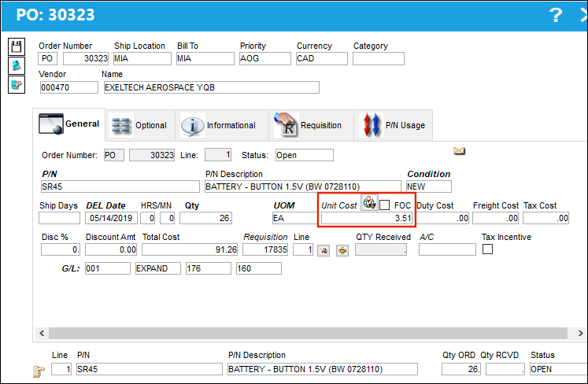Click the G/L field showing 176
The width and height of the screenshot is (588, 384).
(x=209, y=268)
